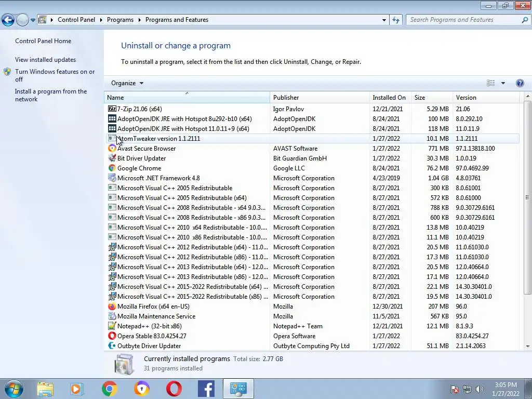Open the Organize dropdown menu

coord(127,83)
